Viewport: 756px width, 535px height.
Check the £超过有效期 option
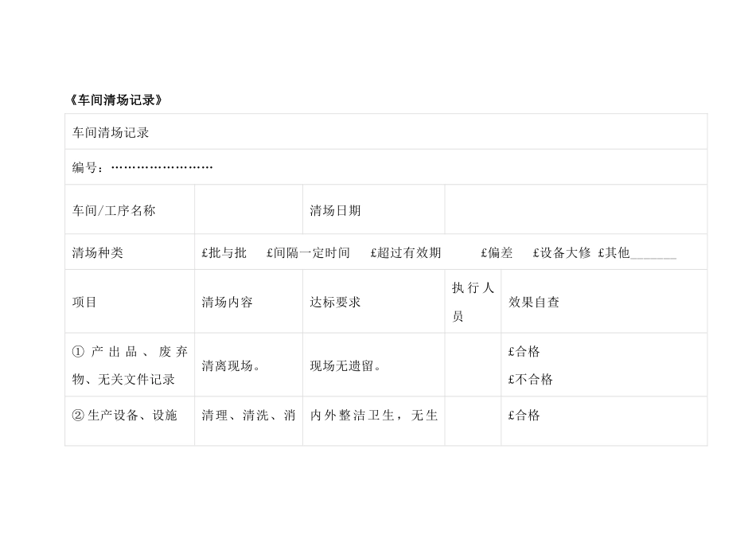click(x=406, y=252)
